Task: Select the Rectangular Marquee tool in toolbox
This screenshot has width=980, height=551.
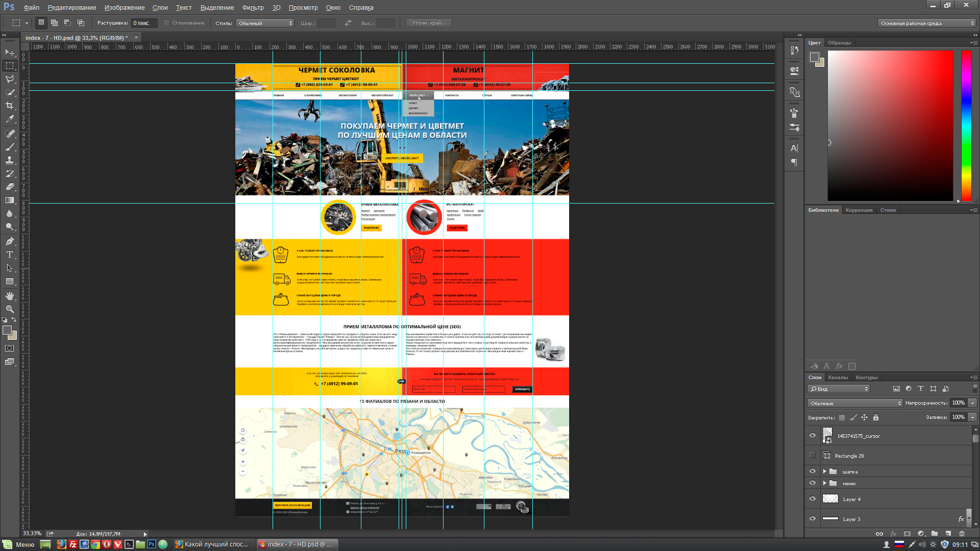Action: pos(10,66)
